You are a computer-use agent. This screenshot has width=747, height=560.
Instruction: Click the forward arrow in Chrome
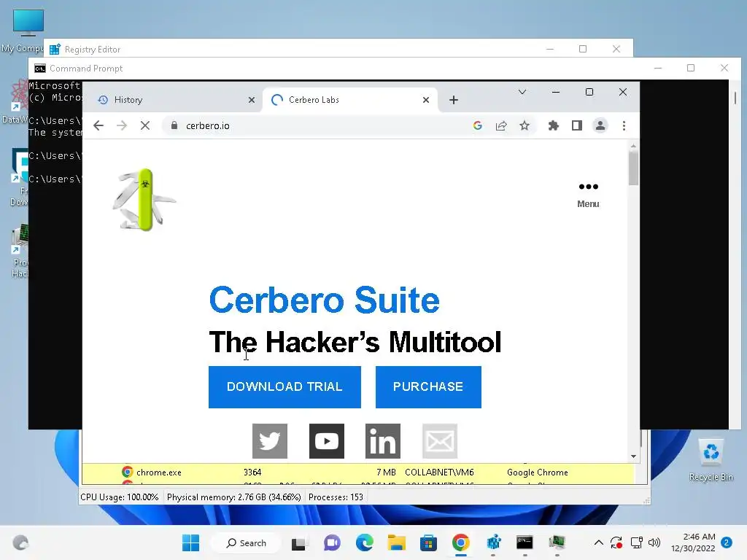[122, 125]
